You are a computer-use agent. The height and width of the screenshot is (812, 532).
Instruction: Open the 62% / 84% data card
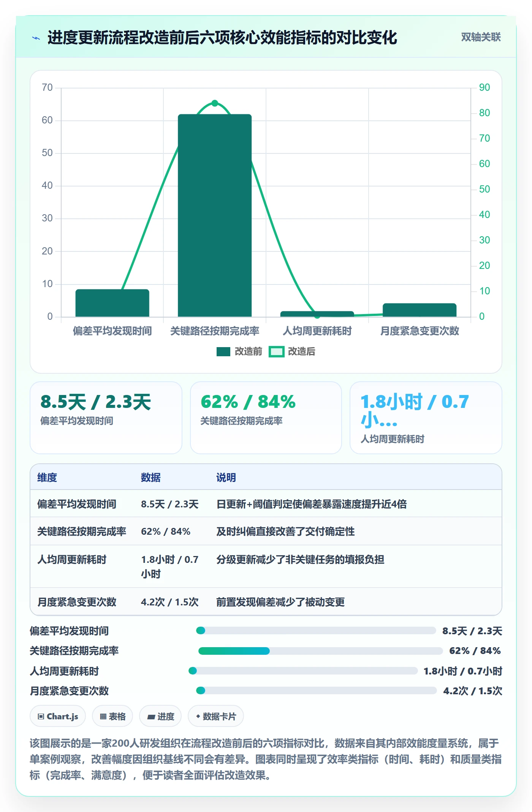[266, 417]
